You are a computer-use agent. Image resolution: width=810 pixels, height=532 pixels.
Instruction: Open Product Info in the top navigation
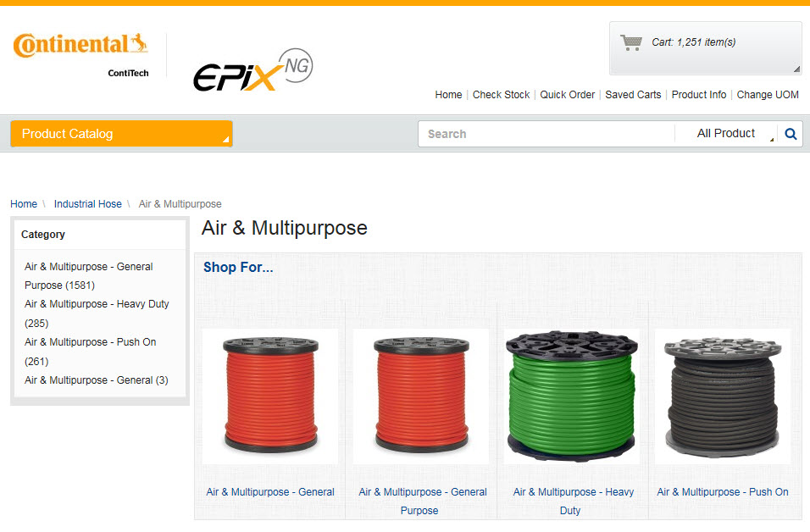698,95
